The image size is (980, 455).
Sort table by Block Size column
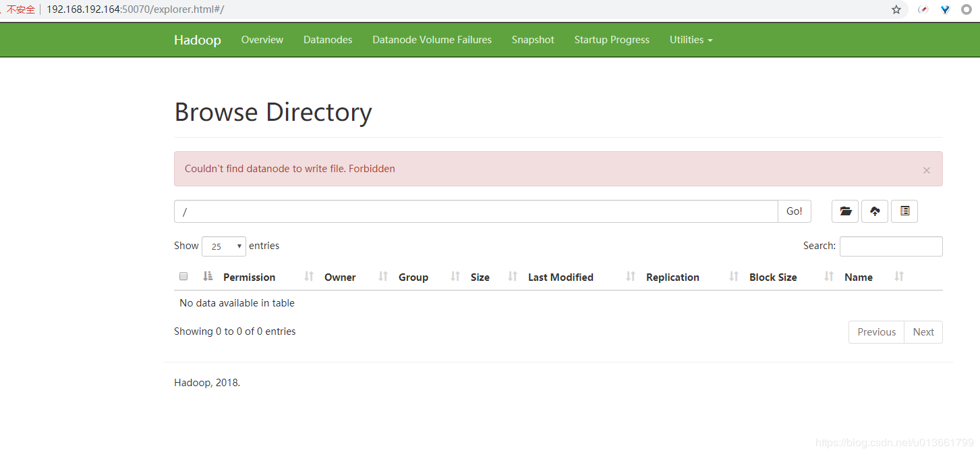pos(773,277)
